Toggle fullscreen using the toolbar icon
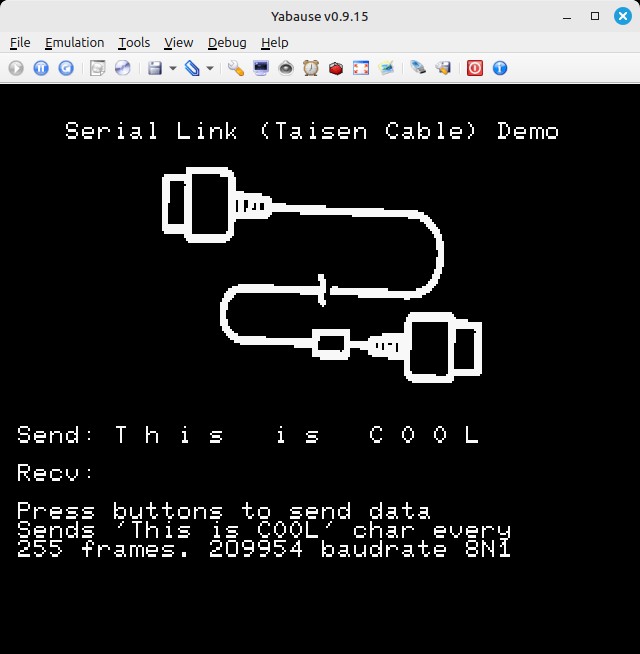This screenshot has height=654, width=640. coord(361,68)
